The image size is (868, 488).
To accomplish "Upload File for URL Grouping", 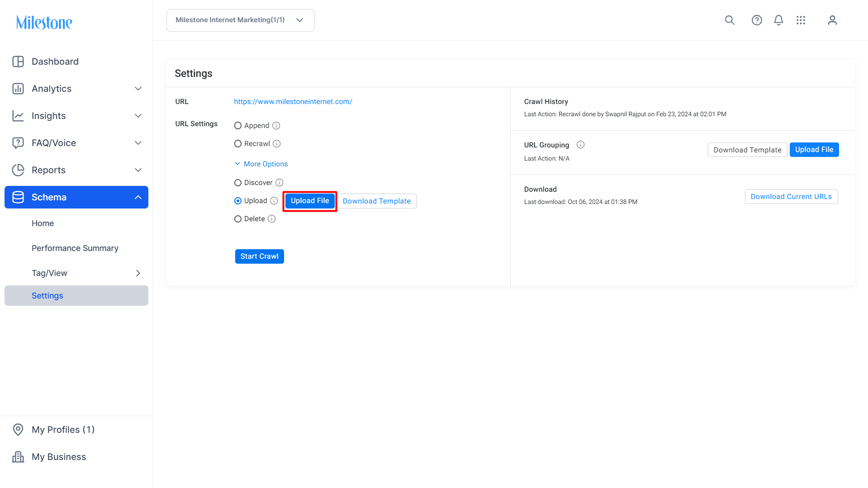I will [814, 150].
